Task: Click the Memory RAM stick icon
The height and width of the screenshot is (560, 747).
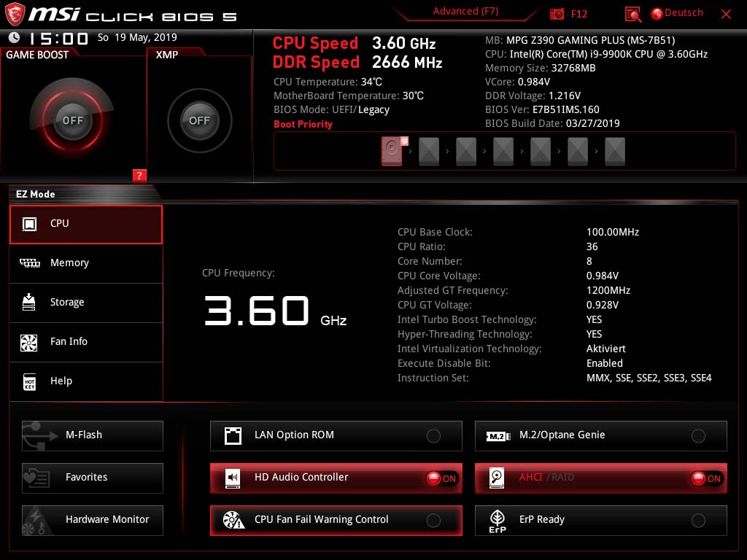Action: click(29, 262)
